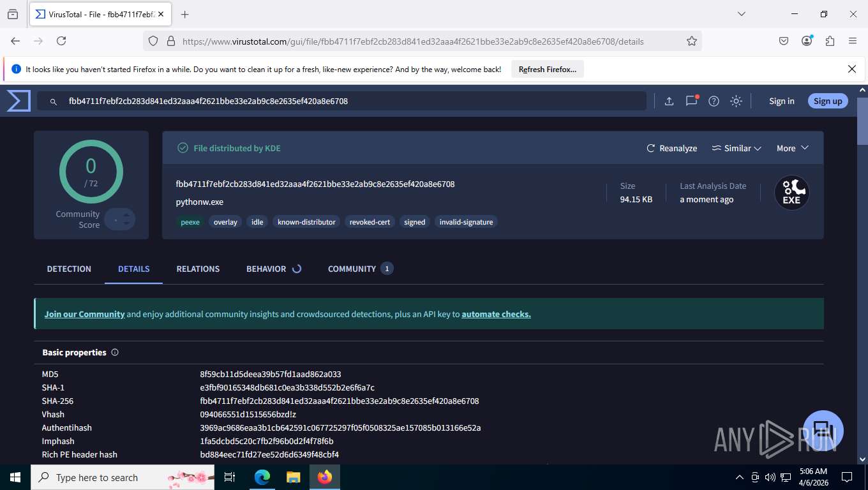Open the Save to Pocket icon
Image resolution: width=868 pixels, height=490 pixels.
(x=784, y=41)
